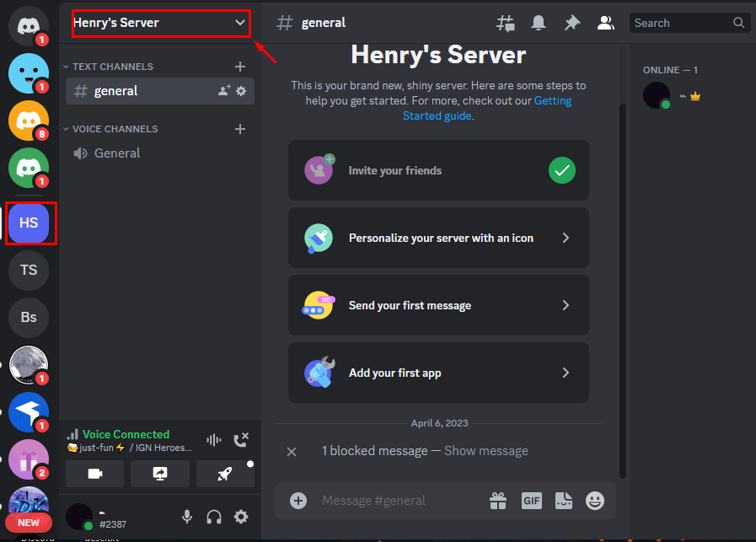Viewport: 756px width, 542px height.
Task: Select the HS server icon
Action: point(29,223)
